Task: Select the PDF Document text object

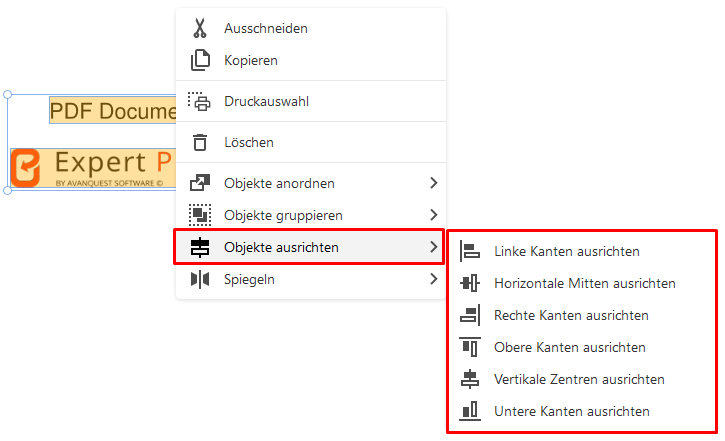Action: [x=113, y=110]
